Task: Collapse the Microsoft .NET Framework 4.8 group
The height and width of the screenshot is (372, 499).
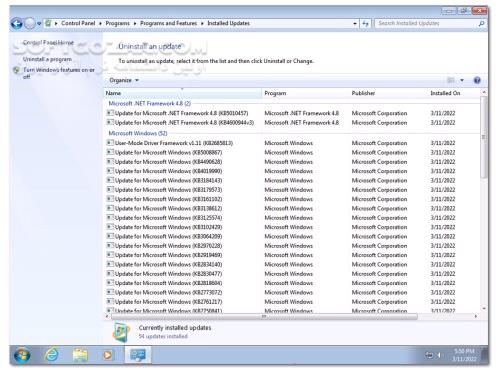Action: point(150,104)
